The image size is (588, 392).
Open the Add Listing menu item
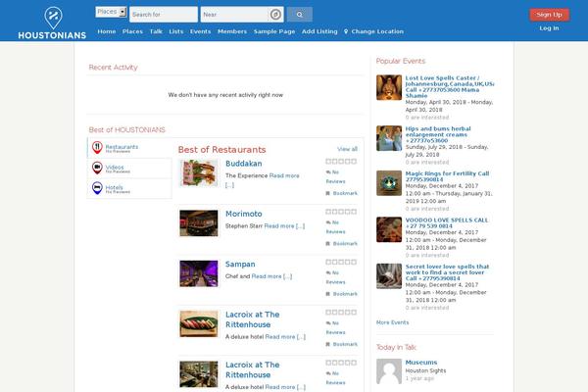pos(319,32)
